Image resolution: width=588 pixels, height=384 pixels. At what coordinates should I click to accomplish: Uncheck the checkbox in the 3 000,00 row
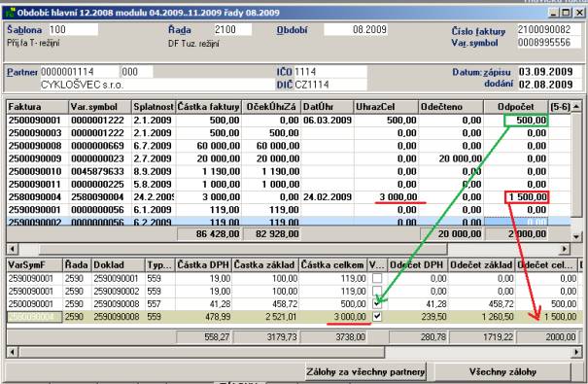(x=377, y=317)
